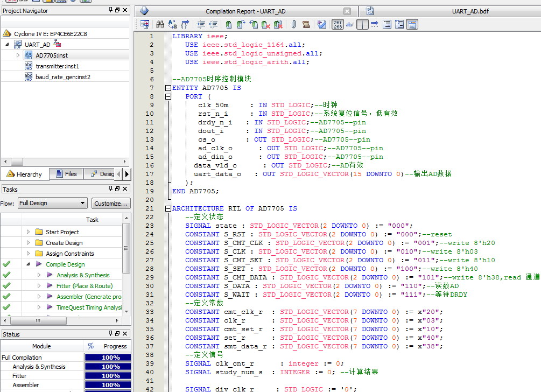Pin the Project Navigator panel

[110, 10]
